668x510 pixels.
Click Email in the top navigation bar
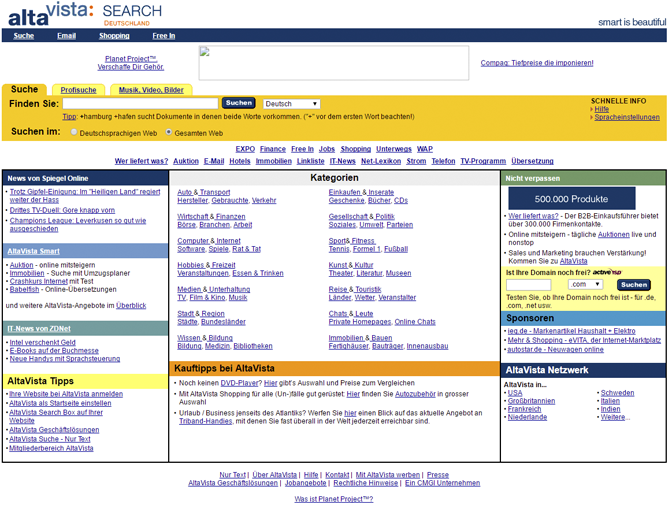point(66,35)
